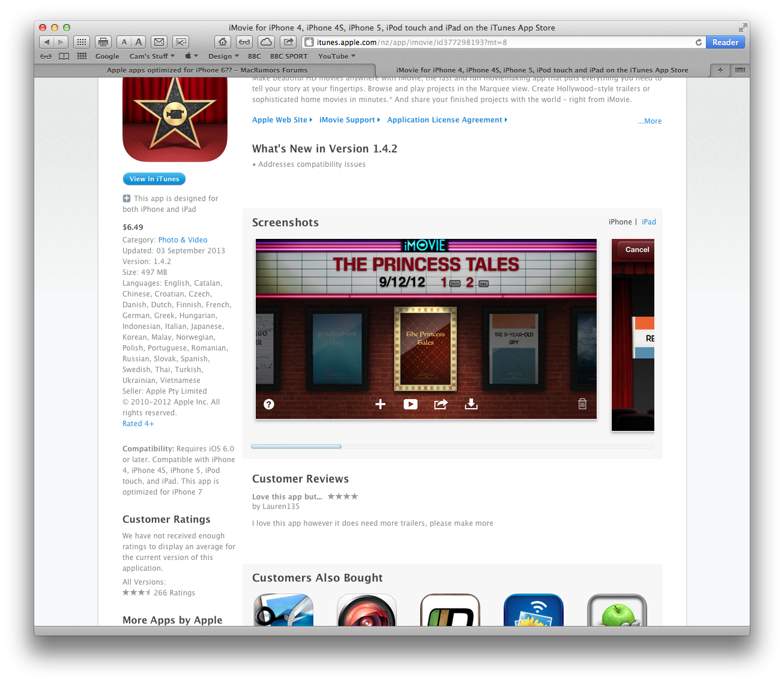Open Application License Agreement link
This screenshot has width=784, height=683.
pyautogui.click(x=447, y=120)
